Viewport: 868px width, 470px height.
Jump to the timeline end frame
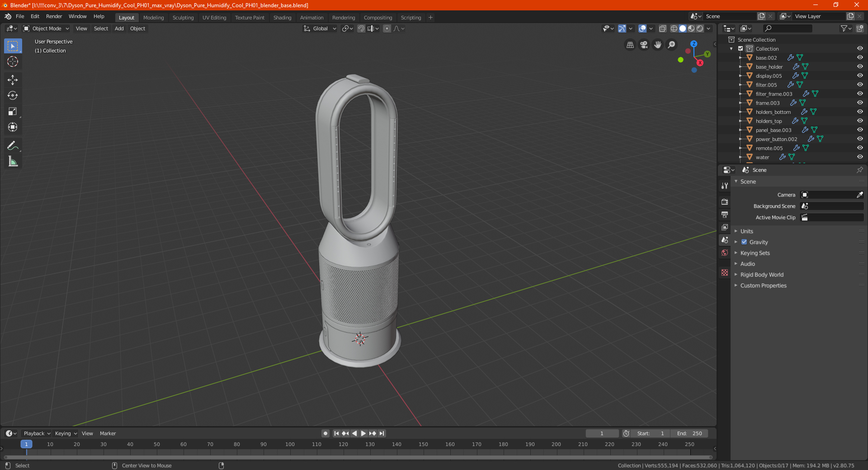point(382,433)
